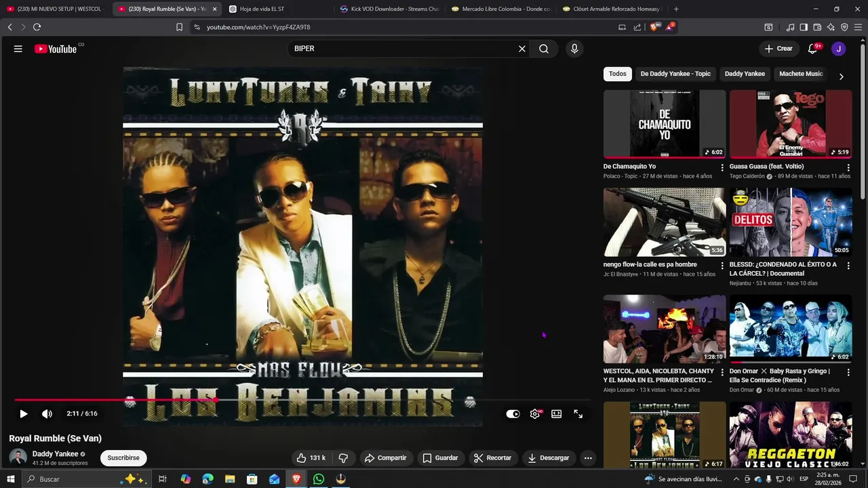Go to the YouTube home logo
868x488 pixels.
tap(56, 49)
